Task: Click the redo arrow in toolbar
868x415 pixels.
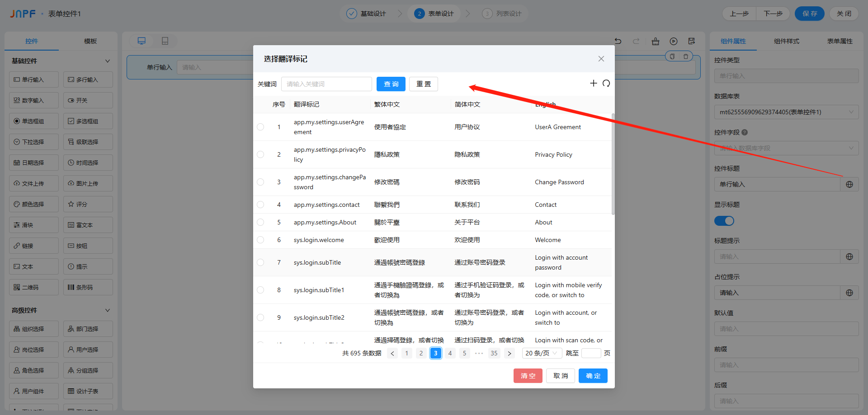Action: pos(636,41)
